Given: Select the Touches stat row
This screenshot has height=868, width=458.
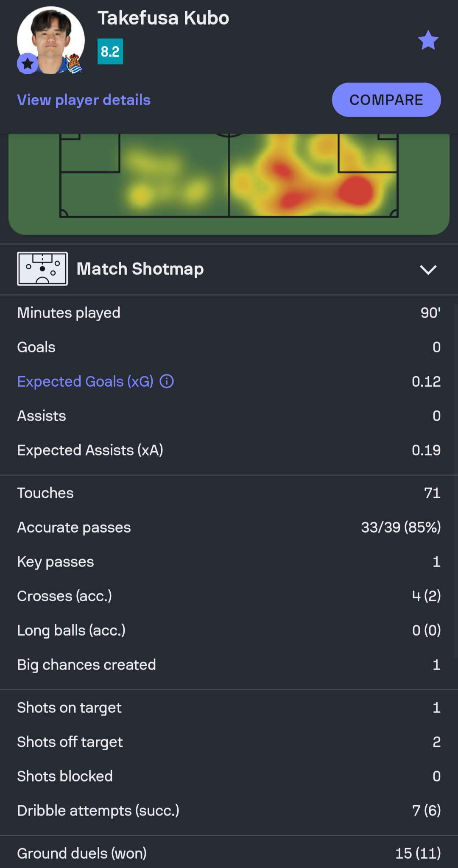Looking at the screenshot, I should tap(229, 493).
